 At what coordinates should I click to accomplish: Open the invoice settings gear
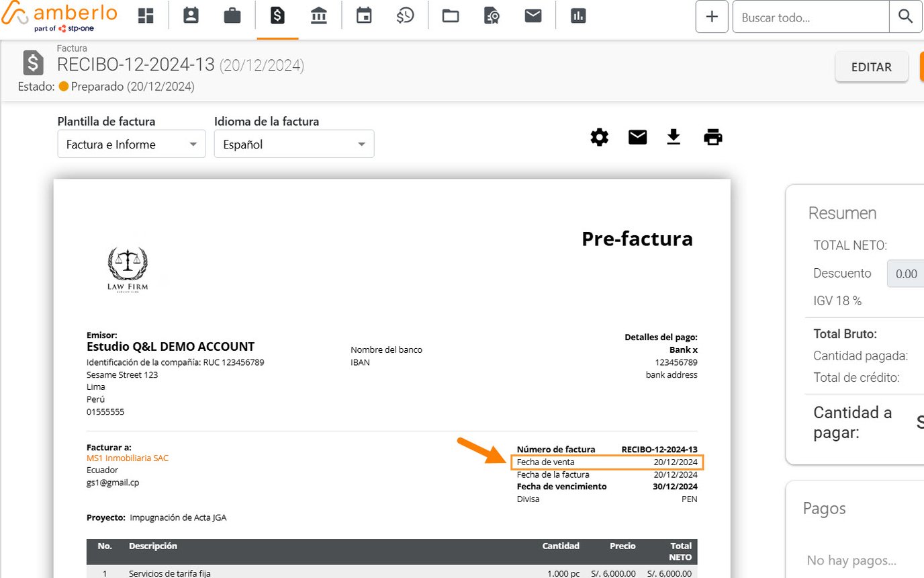click(599, 137)
